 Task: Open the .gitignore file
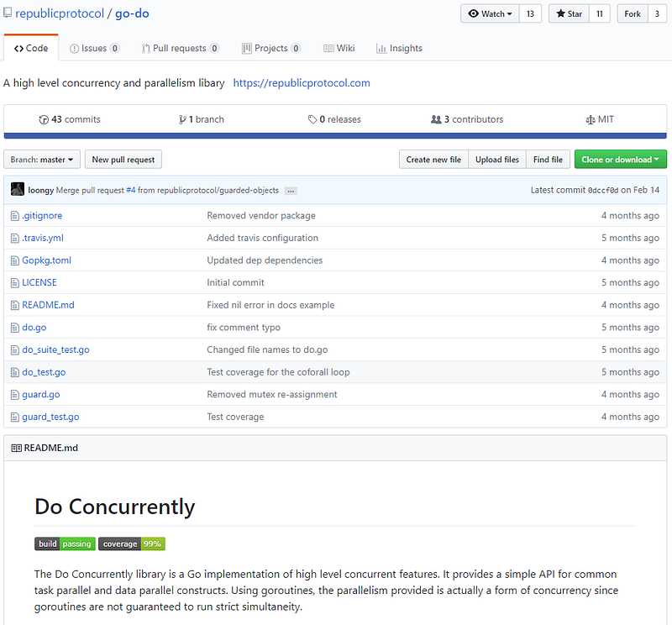[42, 216]
